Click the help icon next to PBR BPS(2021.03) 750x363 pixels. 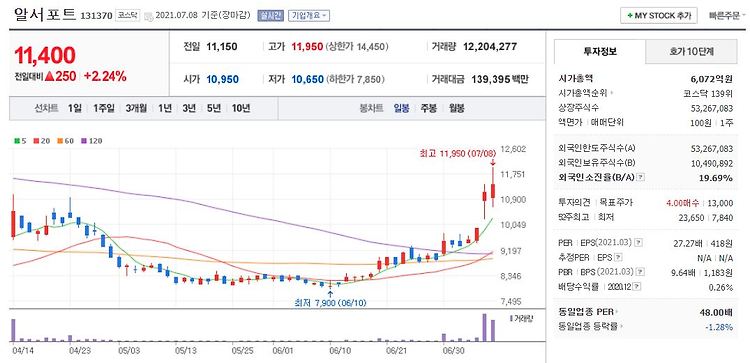pyautogui.click(x=640, y=273)
